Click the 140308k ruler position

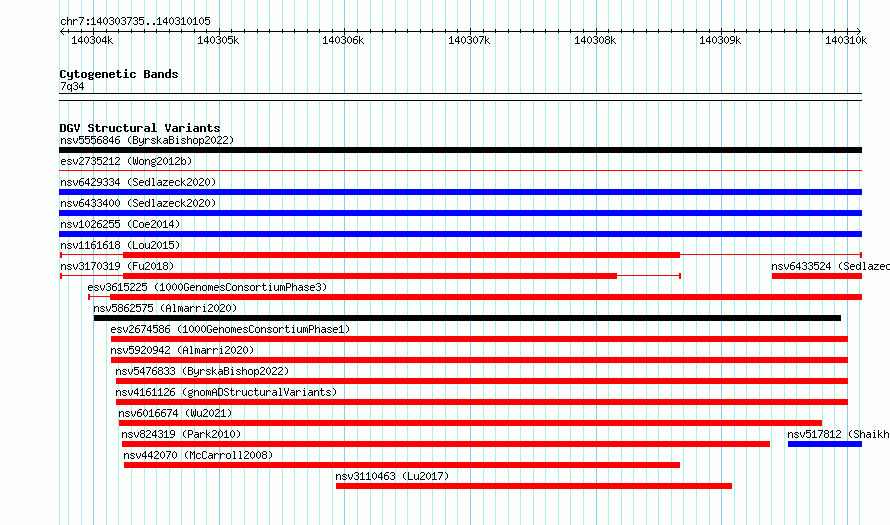tap(595, 40)
